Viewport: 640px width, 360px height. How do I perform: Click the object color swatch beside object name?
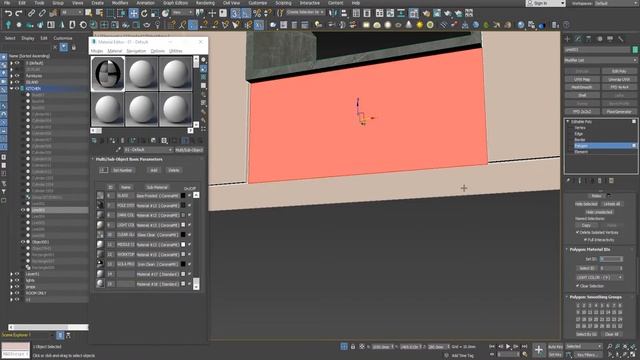[x=635, y=50]
